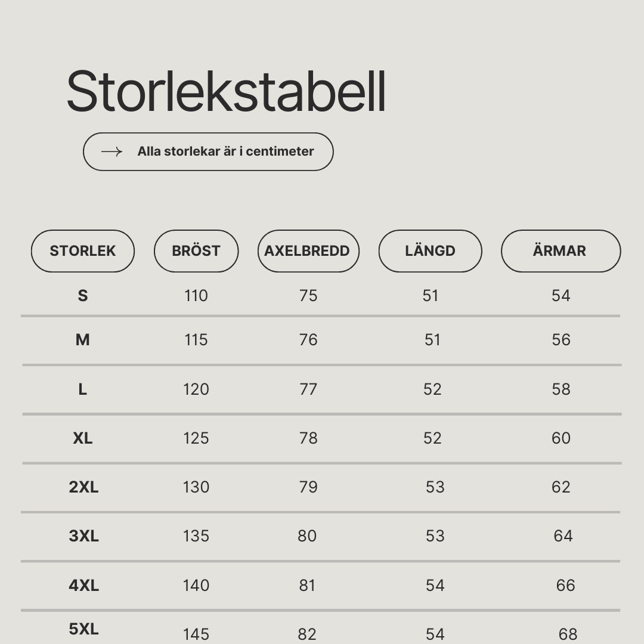Select the 2XL size row label
The image size is (644, 644).
84,487
